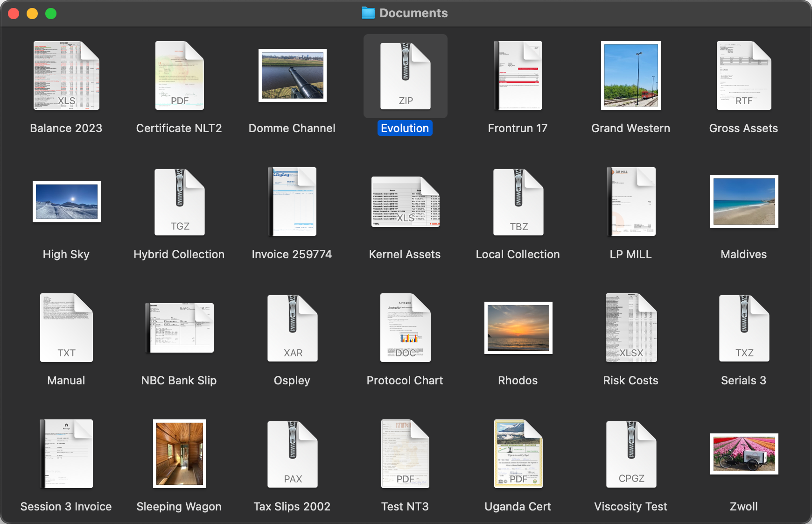Select the Gross Assets RTF document

point(743,76)
